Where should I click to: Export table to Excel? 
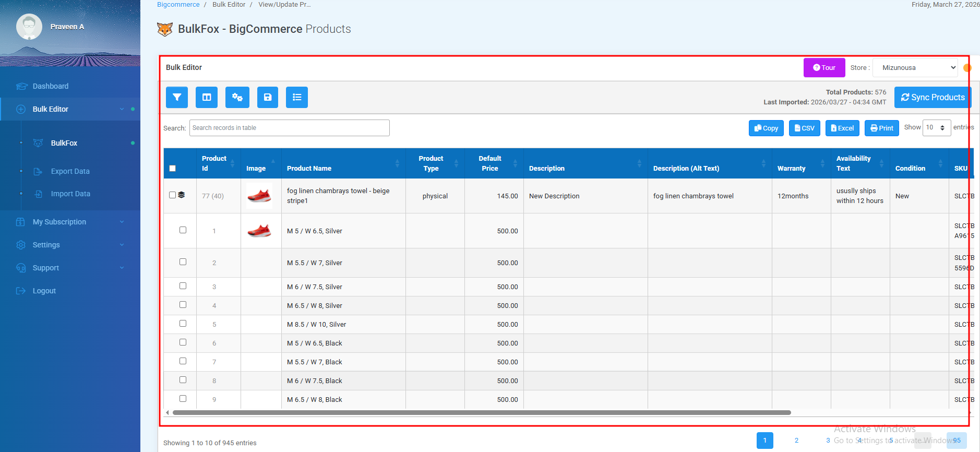coord(842,128)
